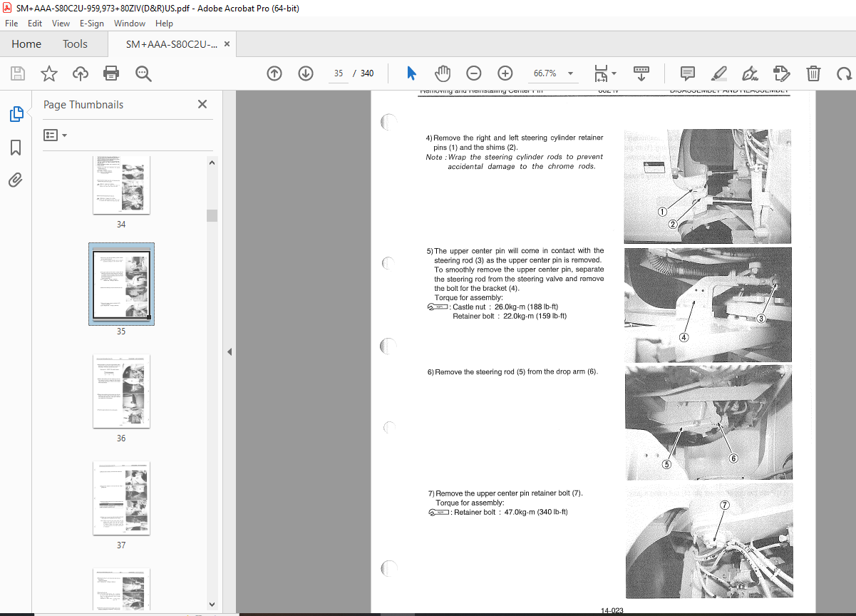Click the 'Retainer bolt : 47.0kg-m' line
The width and height of the screenshot is (856, 616).
(x=510, y=512)
